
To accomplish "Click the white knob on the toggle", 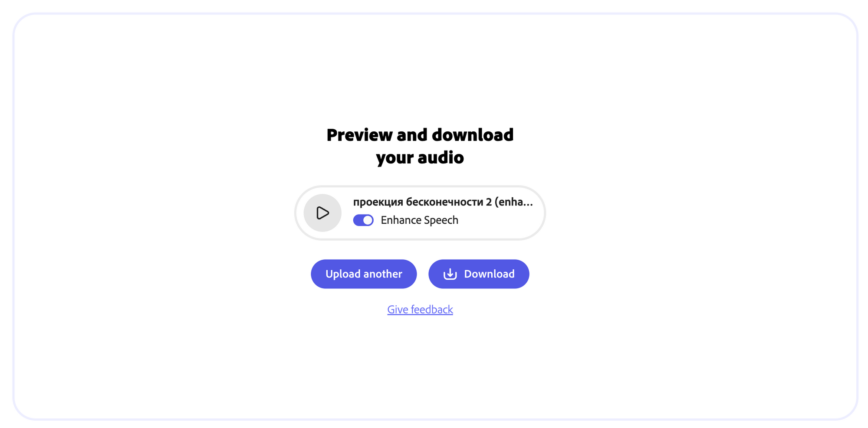I will click(x=368, y=220).
